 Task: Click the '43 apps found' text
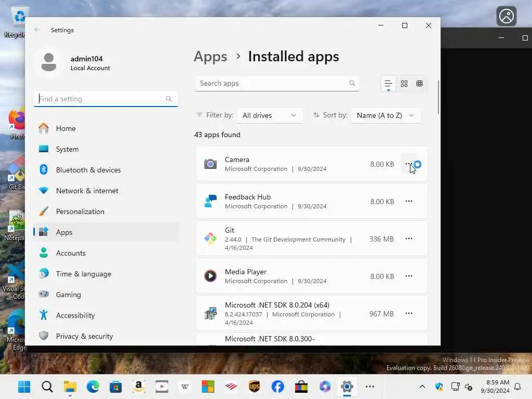point(217,135)
